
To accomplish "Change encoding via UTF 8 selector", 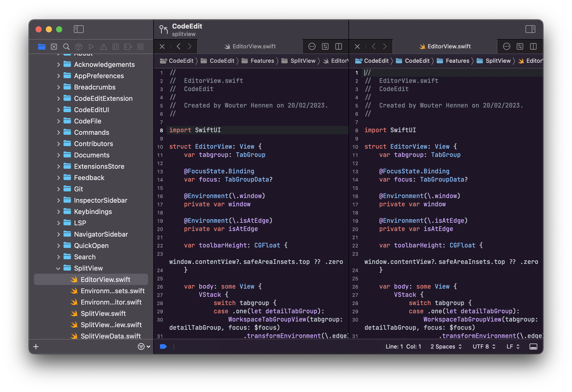I will (484, 347).
